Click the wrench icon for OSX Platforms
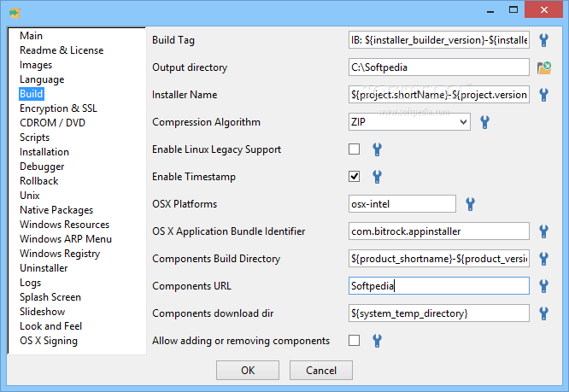Image resolution: width=569 pixels, height=392 pixels. coord(470,204)
